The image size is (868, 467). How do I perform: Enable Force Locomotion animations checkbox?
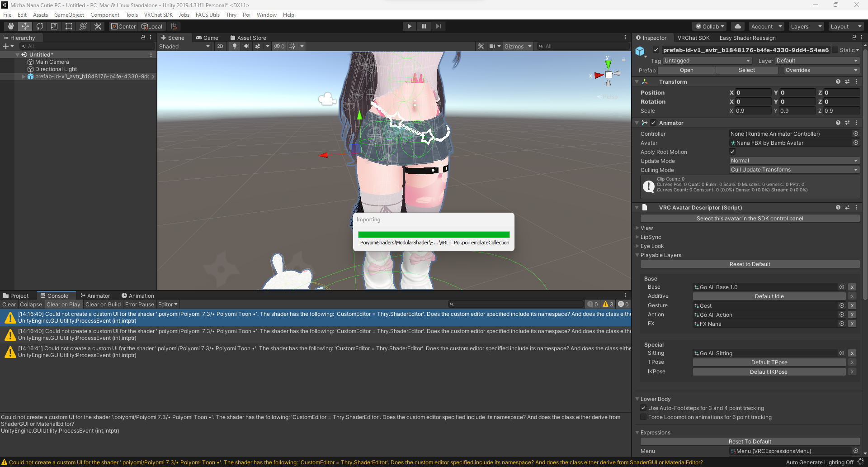click(643, 417)
